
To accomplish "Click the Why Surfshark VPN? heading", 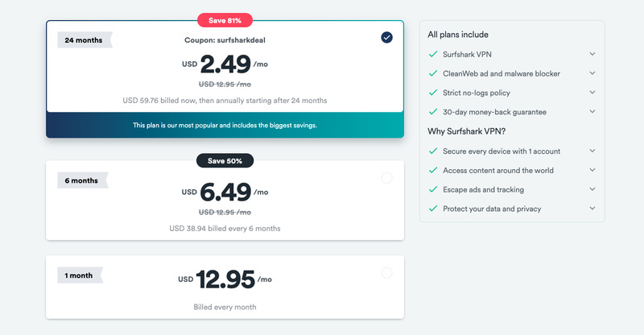I will pos(467,131).
